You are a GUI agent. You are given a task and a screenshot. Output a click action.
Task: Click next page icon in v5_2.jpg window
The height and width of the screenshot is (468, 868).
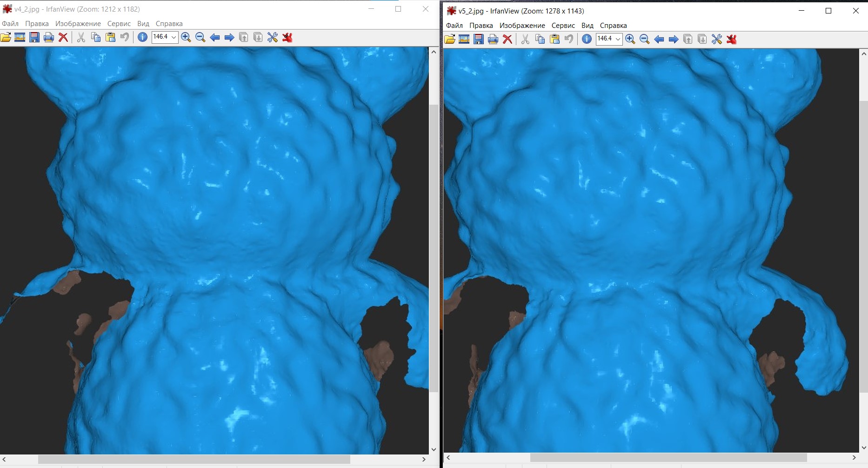(702, 39)
